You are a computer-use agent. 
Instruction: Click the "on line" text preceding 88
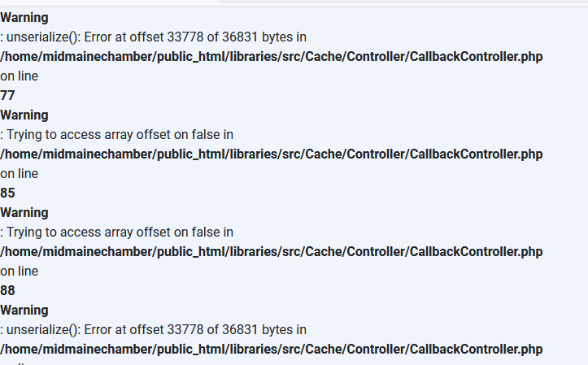[19, 271]
